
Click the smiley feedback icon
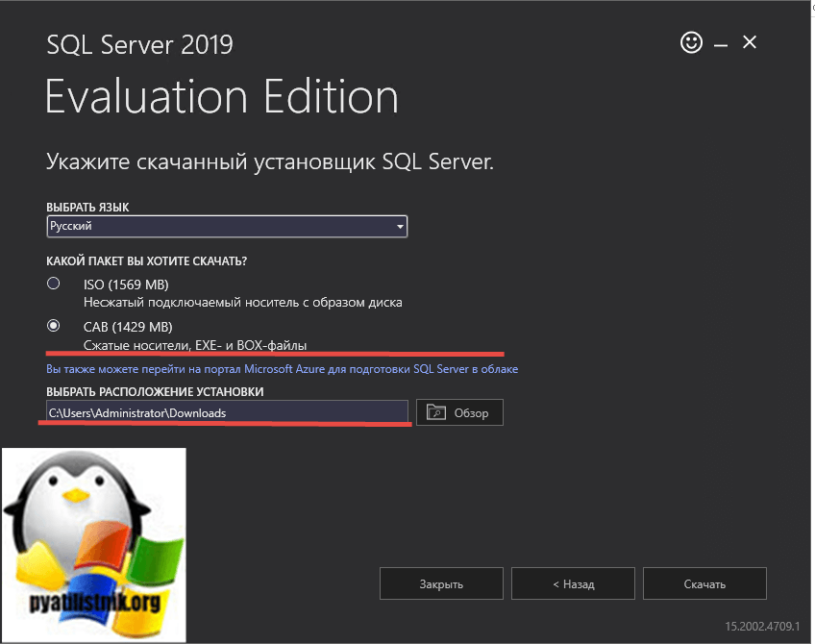coord(690,42)
